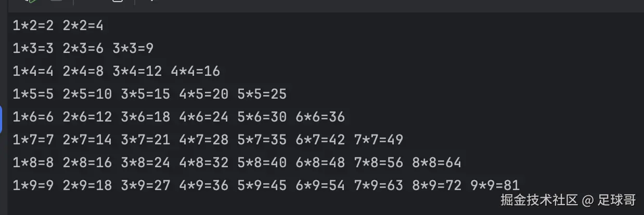Viewport: 644px width, 215px height.
Task: Click the 1*9=9 entry in last line
Action: pos(33,185)
